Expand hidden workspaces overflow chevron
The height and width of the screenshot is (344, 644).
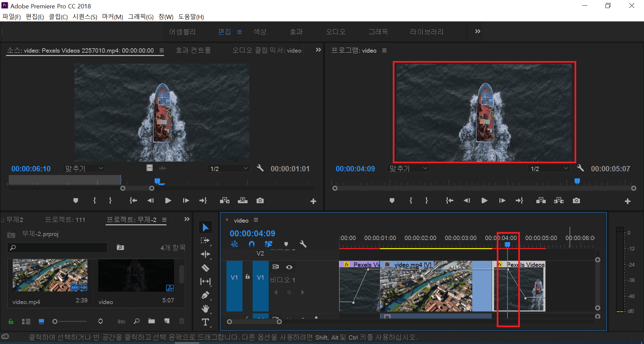coord(478,31)
